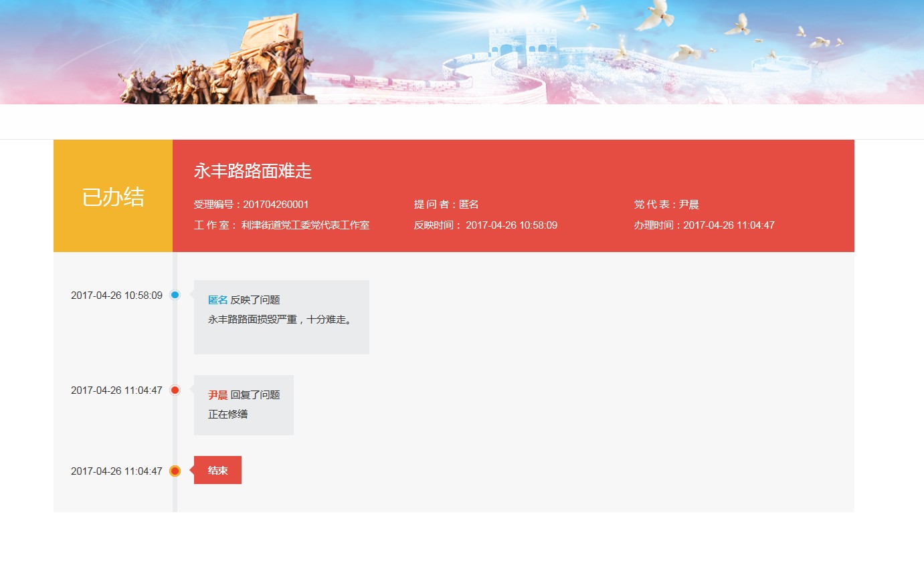Click the title 永丰路路面难走
Viewport: 924px width, 581px height.
click(x=253, y=171)
